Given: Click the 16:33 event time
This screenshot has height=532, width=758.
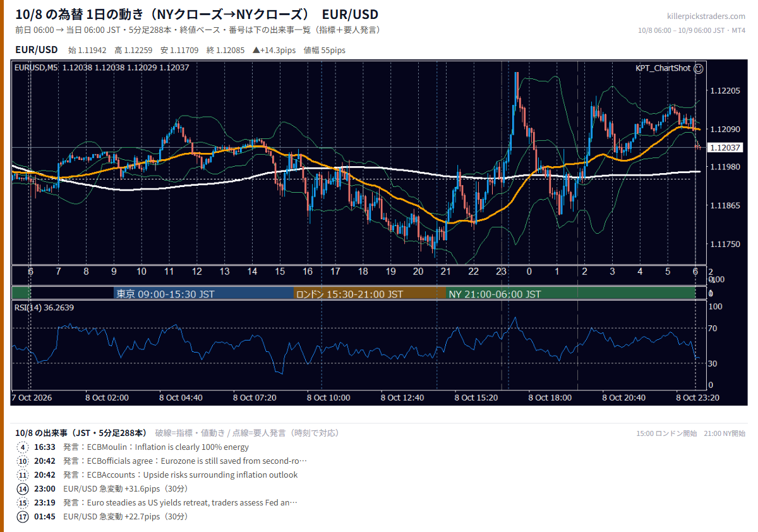Looking at the screenshot, I should click(45, 447).
